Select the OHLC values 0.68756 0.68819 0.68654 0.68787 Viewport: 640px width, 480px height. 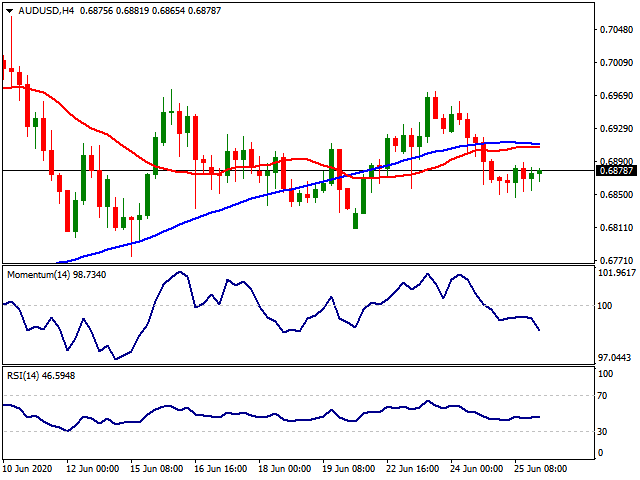tap(150, 11)
